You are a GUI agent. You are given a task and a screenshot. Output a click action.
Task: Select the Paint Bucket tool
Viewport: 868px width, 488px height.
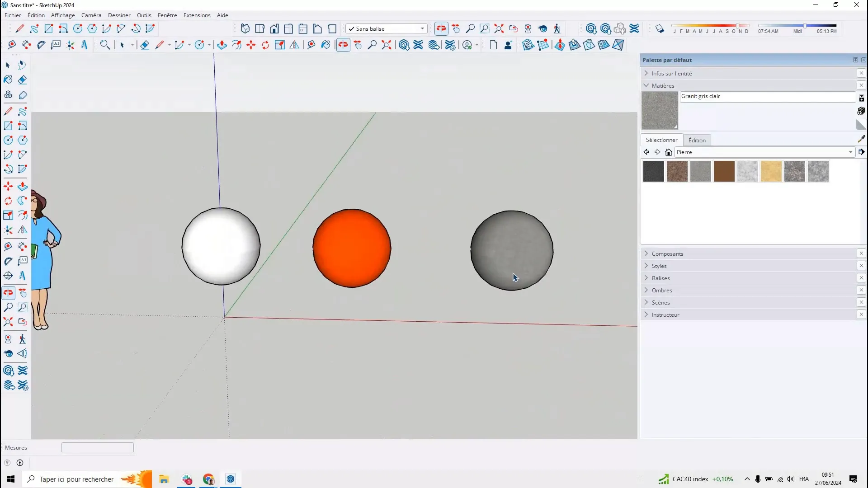coord(8,80)
